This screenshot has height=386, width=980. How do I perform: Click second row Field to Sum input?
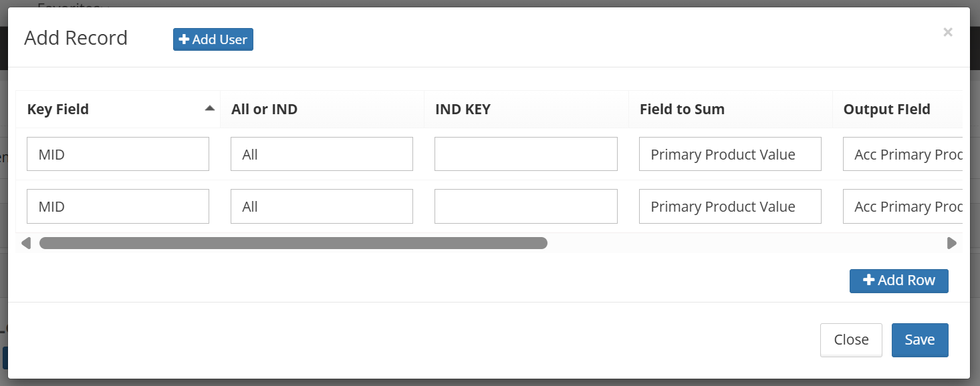click(x=730, y=206)
